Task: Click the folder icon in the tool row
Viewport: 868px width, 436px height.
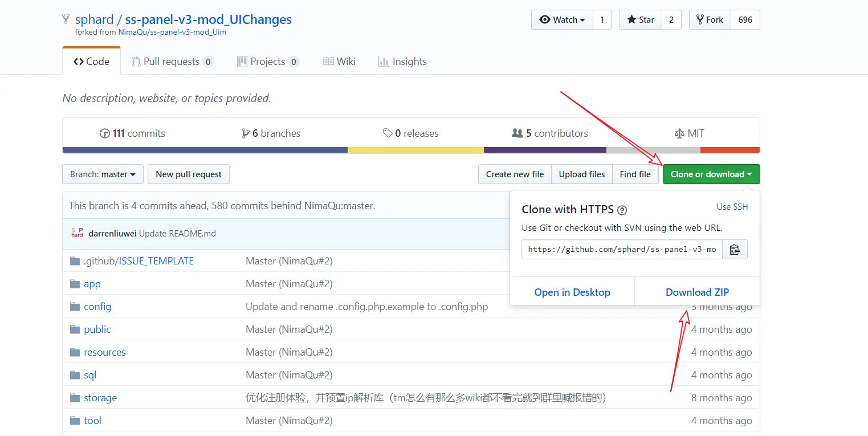Action: tap(75, 421)
